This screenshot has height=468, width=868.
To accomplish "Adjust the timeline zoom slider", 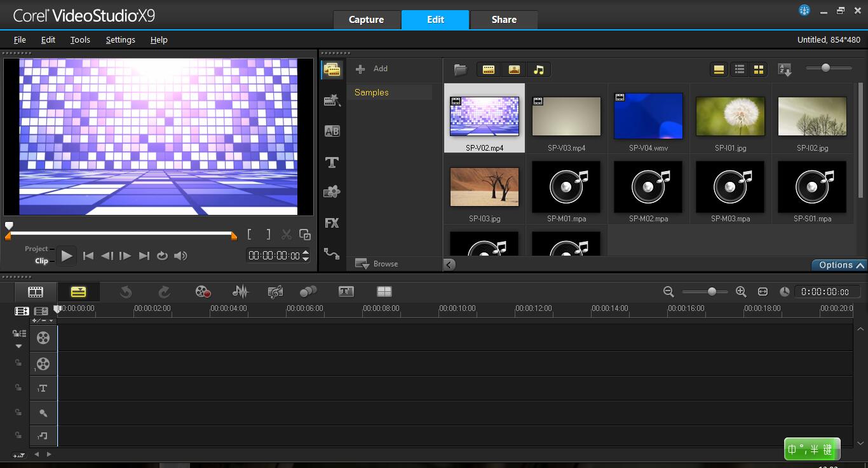I will pyautogui.click(x=712, y=292).
